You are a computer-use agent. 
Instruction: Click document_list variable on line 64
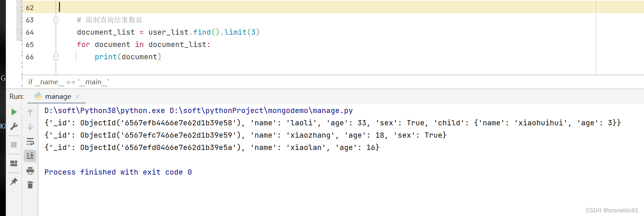click(106, 32)
